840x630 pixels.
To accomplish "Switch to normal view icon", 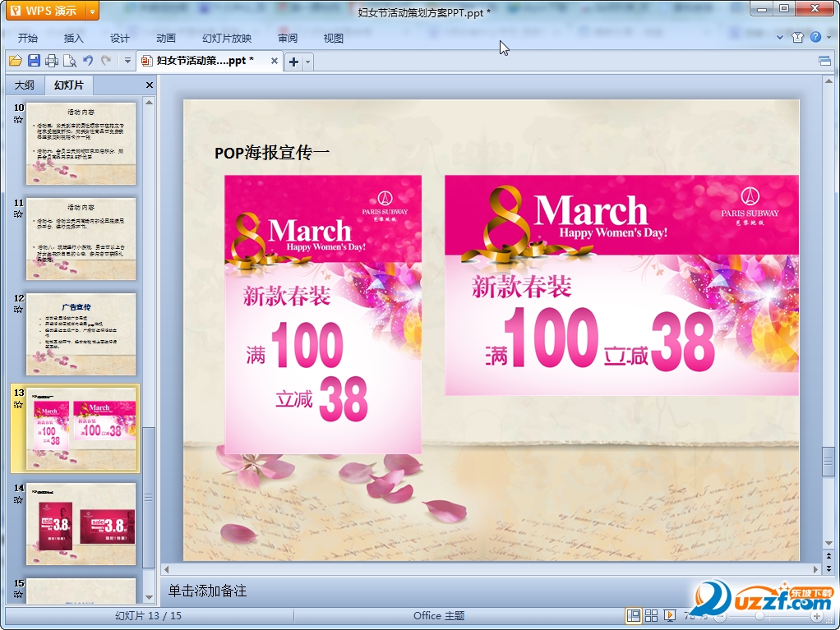I will click(633, 616).
